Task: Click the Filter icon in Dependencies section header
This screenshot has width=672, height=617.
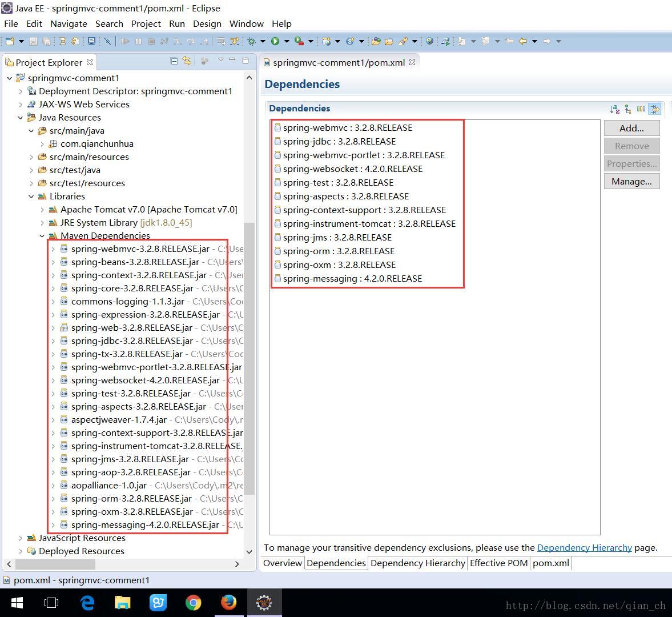Action: tap(655, 109)
